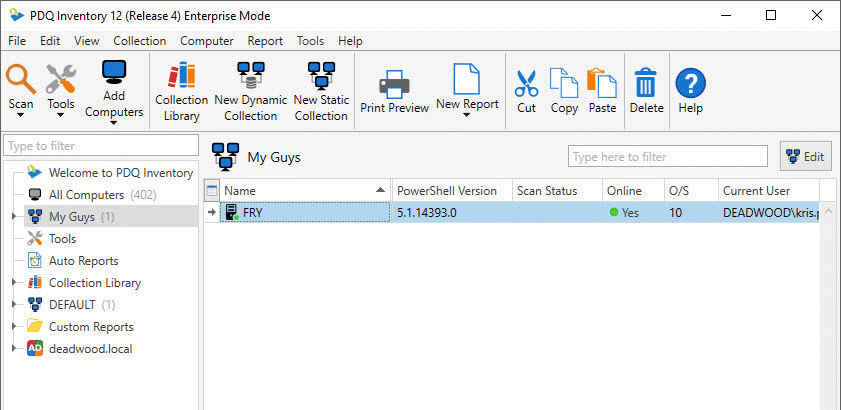Click the deadwood.local AD icon
841x410 pixels.
coord(35,349)
